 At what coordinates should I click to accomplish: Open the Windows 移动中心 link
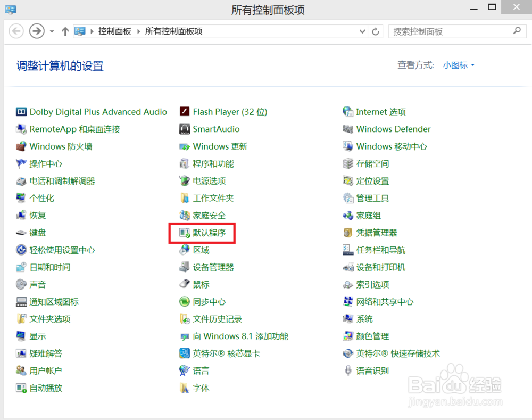[392, 146]
